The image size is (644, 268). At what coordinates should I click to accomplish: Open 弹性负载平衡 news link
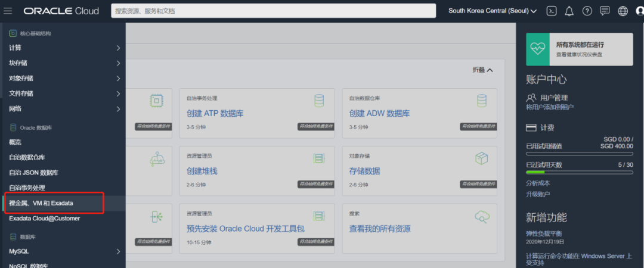pos(544,233)
